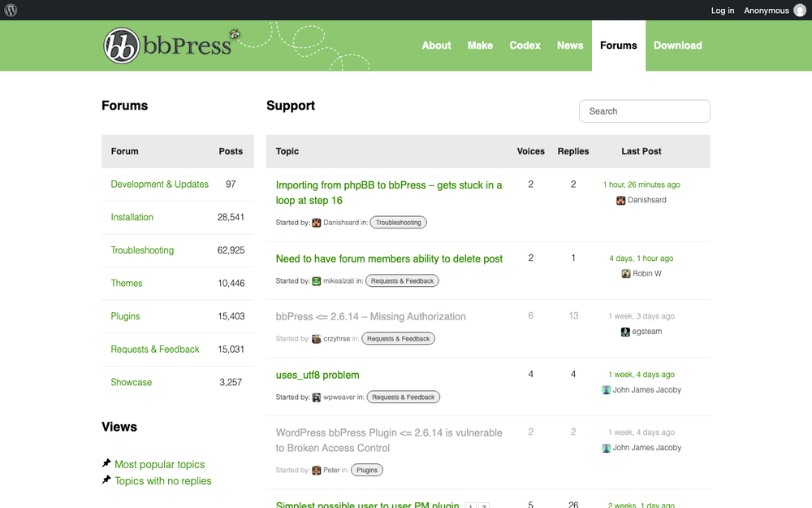The width and height of the screenshot is (812, 508).
Task: Open the Plugins forum in sidebar
Action: pyautogui.click(x=125, y=316)
